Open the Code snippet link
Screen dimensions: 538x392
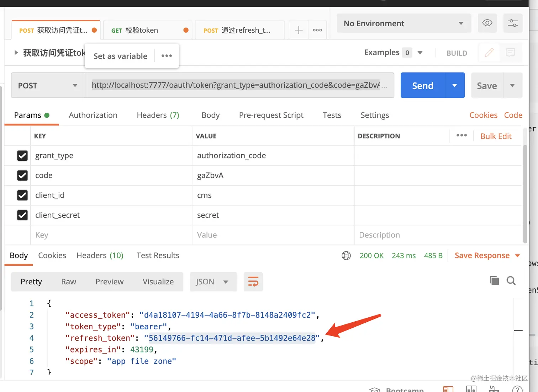[513, 115]
